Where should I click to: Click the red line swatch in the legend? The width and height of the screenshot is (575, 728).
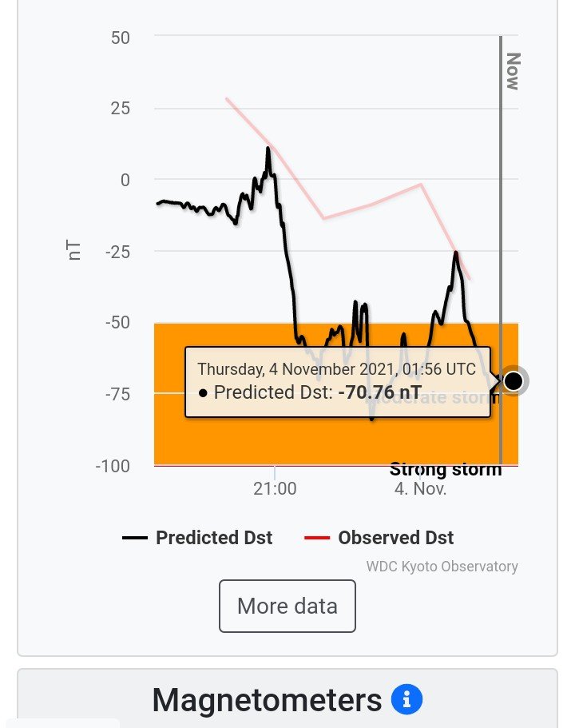[x=317, y=538]
